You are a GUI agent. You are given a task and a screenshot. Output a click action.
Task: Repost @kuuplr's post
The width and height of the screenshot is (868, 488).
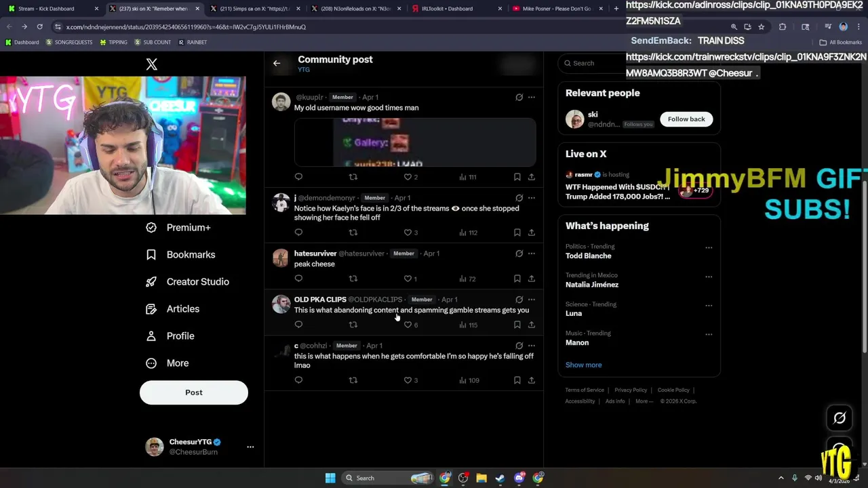tap(353, 177)
